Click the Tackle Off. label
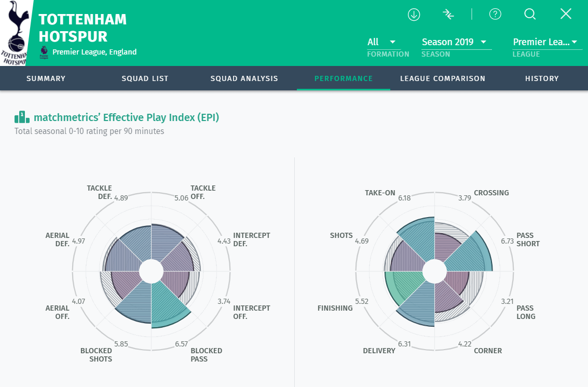This screenshot has width=588, height=387. [x=203, y=192]
